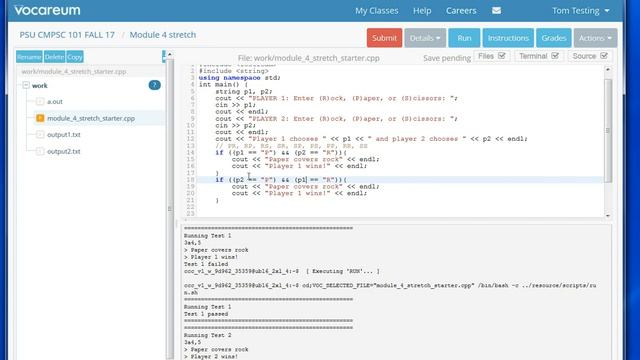Click the output1.txt file icon
The image size is (640, 360).
click(40, 134)
